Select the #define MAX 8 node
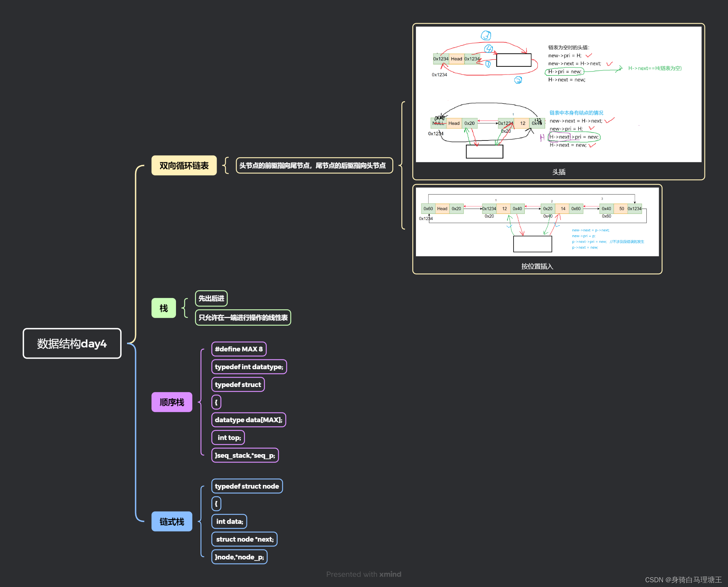Screen dimensions: 728x587 [239, 349]
